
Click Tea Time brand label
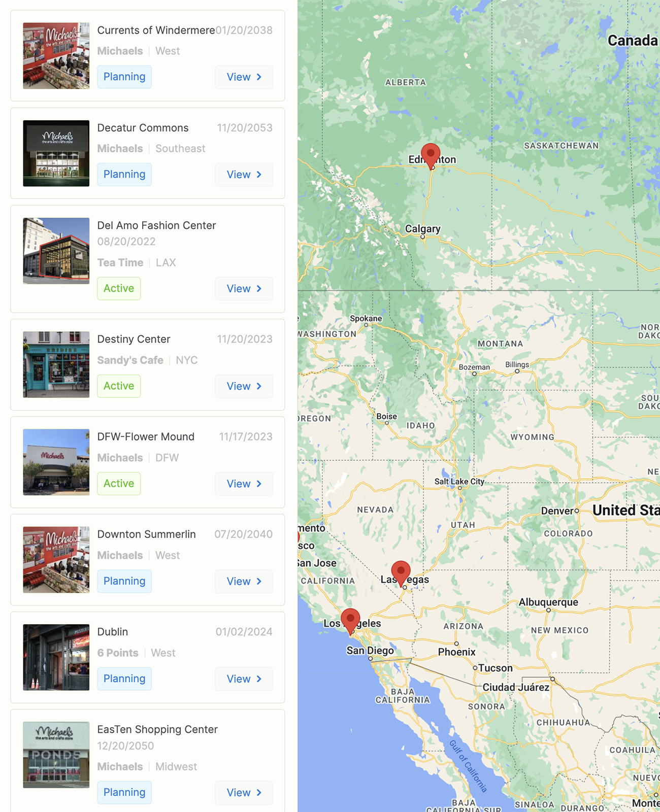(x=120, y=263)
